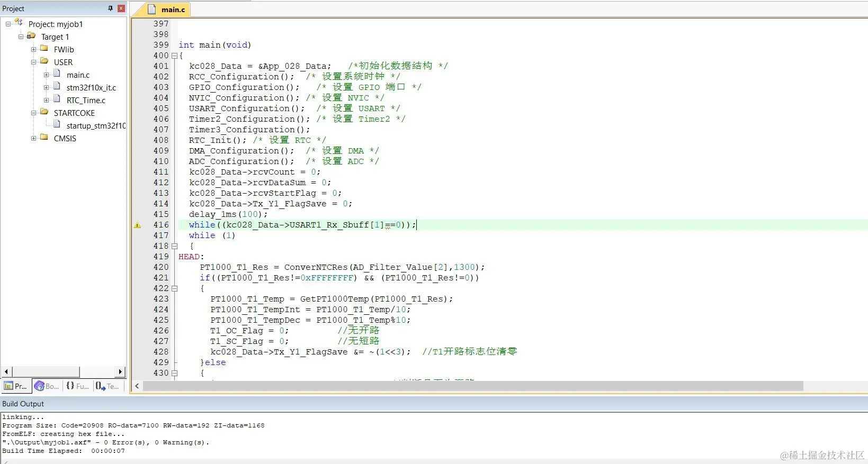Expand the CMSIS folder group
Image resolution: width=868 pixels, height=464 pixels.
(x=33, y=138)
